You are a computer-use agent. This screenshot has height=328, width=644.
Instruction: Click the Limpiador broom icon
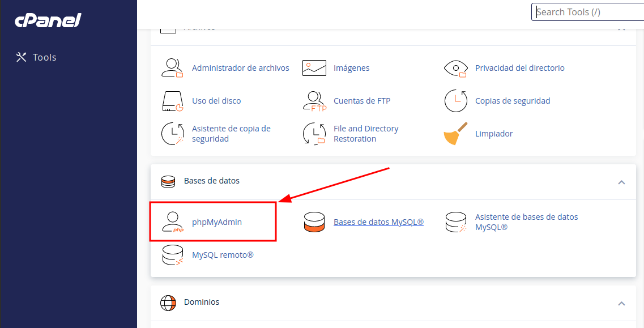coord(456,134)
